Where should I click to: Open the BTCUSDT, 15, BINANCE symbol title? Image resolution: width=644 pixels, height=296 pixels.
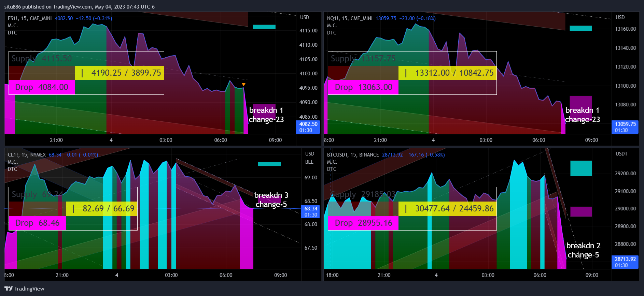tap(353, 155)
